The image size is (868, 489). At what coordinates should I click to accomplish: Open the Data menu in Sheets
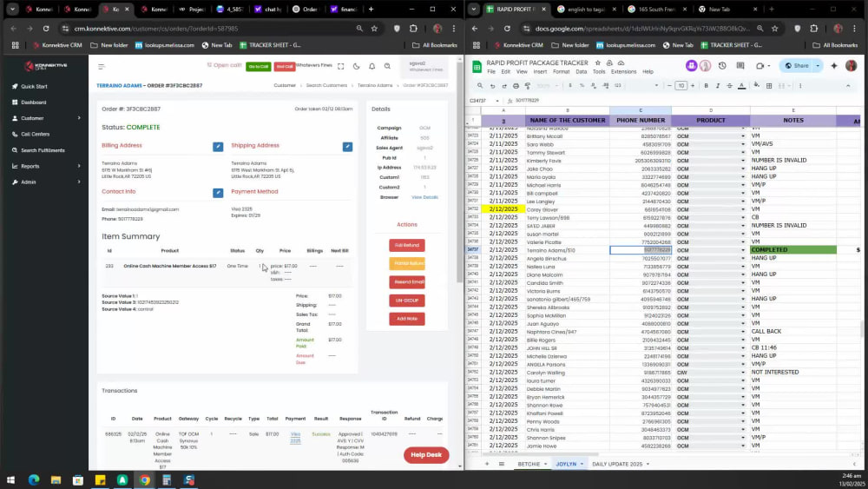[582, 72]
